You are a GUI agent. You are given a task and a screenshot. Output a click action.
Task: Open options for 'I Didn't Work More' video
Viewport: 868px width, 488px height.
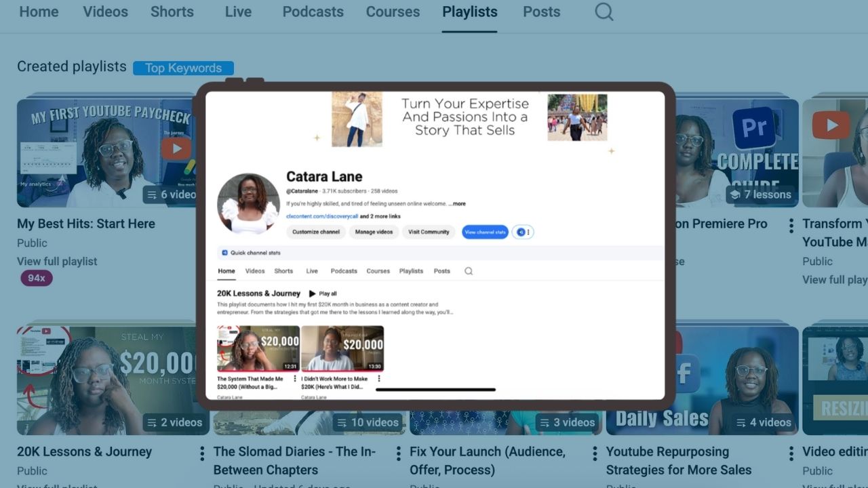pos(378,379)
